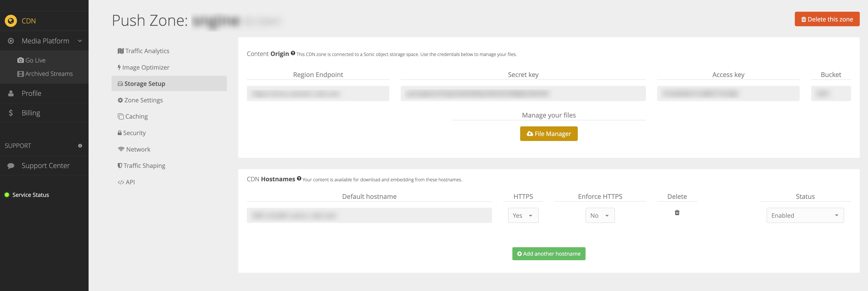This screenshot has width=868, height=291.
Task: Open the Security settings tab
Action: point(132,133)
